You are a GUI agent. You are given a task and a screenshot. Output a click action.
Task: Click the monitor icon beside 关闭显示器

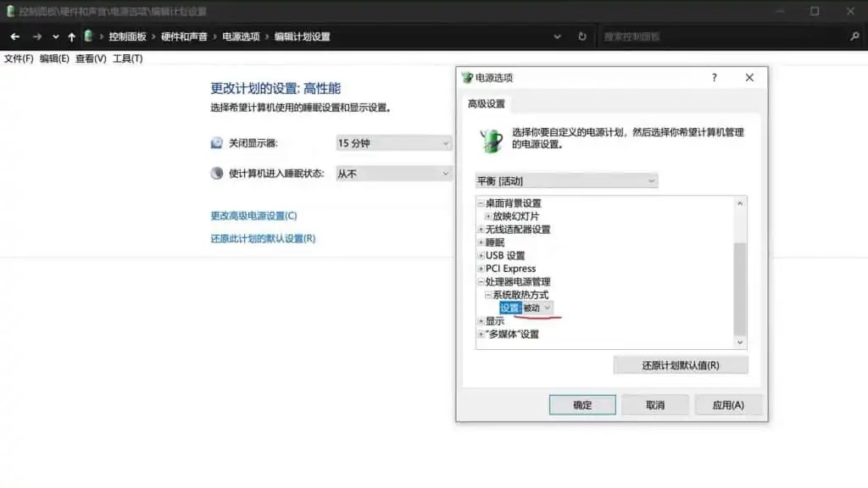[x=216, y=142]
